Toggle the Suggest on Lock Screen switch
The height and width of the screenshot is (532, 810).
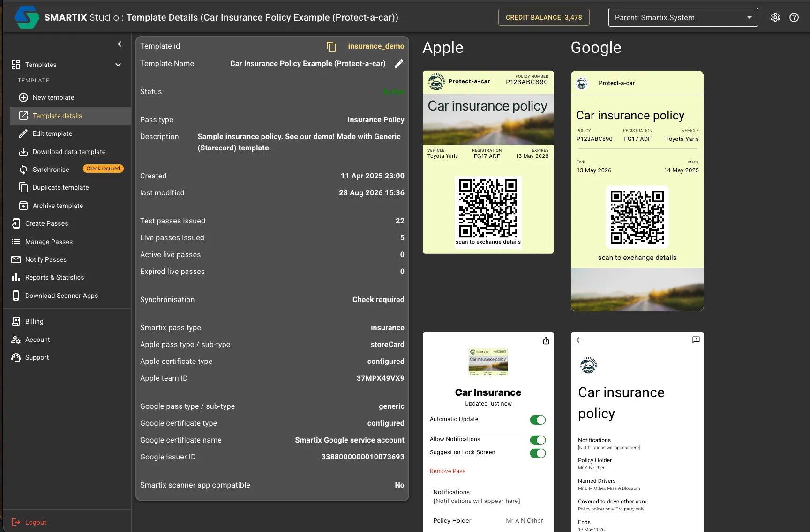click(538, 453)
